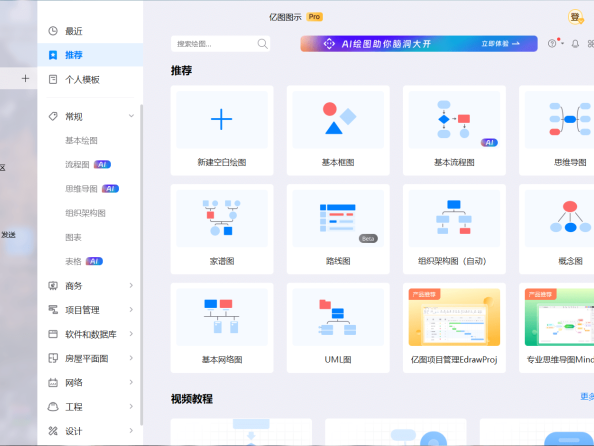Open the 路线图 Beta template

pyautogui.click(x=338, y=229)
